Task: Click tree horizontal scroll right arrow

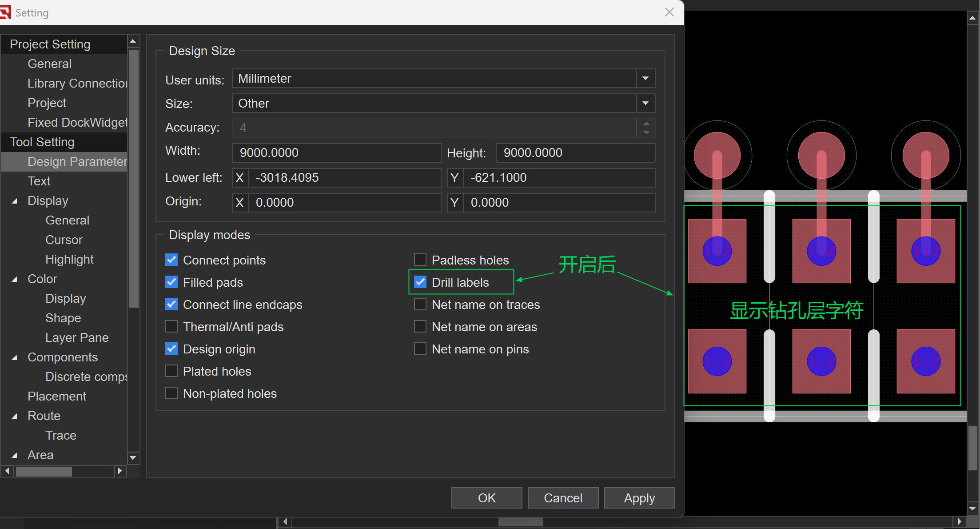Action: (120, 471)
